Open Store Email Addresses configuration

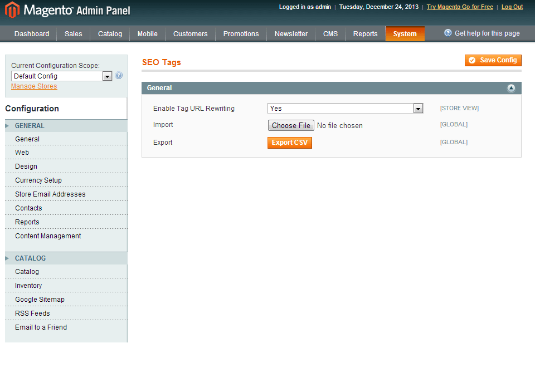[x=50, y=194]
